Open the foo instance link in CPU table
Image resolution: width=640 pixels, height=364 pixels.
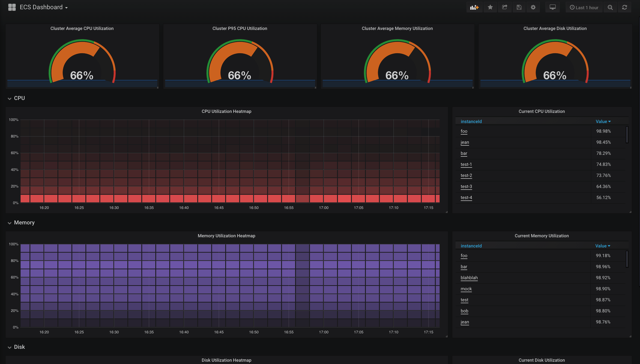tap(464, 131)
